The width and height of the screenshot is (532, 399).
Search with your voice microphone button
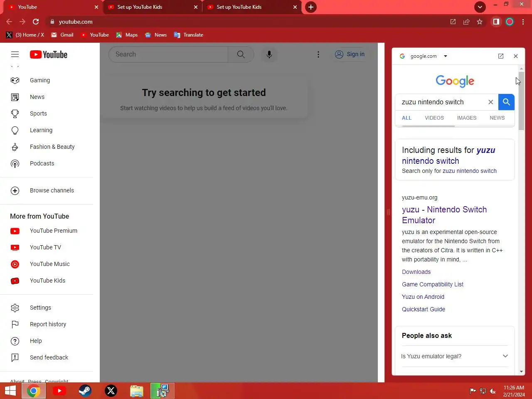269,54
